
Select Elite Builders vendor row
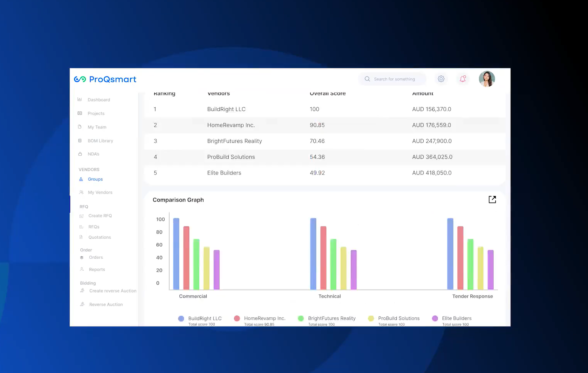pos(325,173)
